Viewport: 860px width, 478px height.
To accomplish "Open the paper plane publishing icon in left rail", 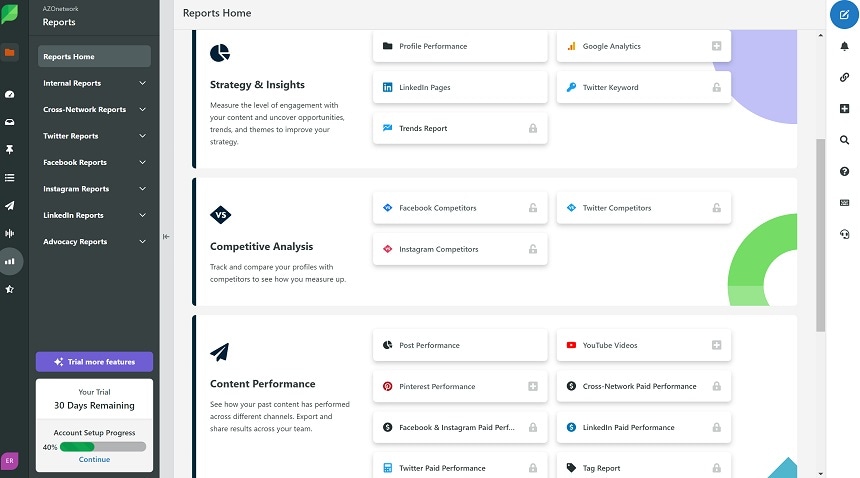I will coord(9,206).
